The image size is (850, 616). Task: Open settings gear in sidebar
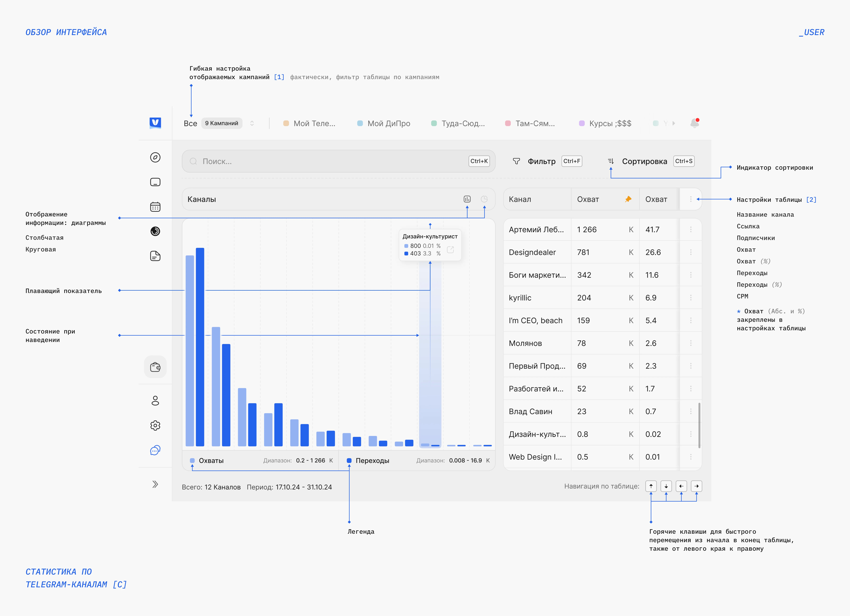(155, 425)
